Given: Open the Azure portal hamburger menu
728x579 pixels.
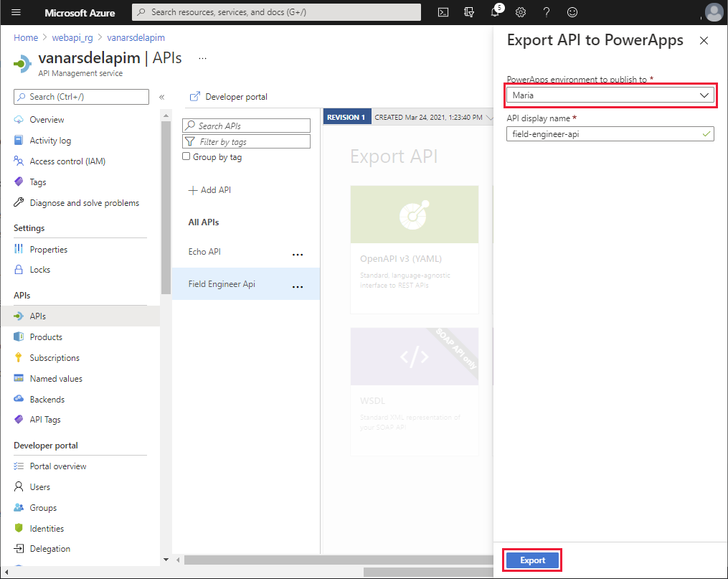Looking at the screenshot, I should [16, 12].
